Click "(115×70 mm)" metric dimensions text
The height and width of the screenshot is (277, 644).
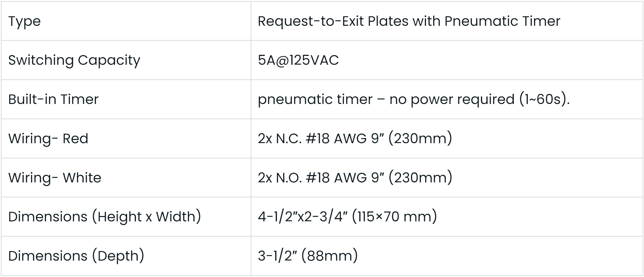pos(394,217)
